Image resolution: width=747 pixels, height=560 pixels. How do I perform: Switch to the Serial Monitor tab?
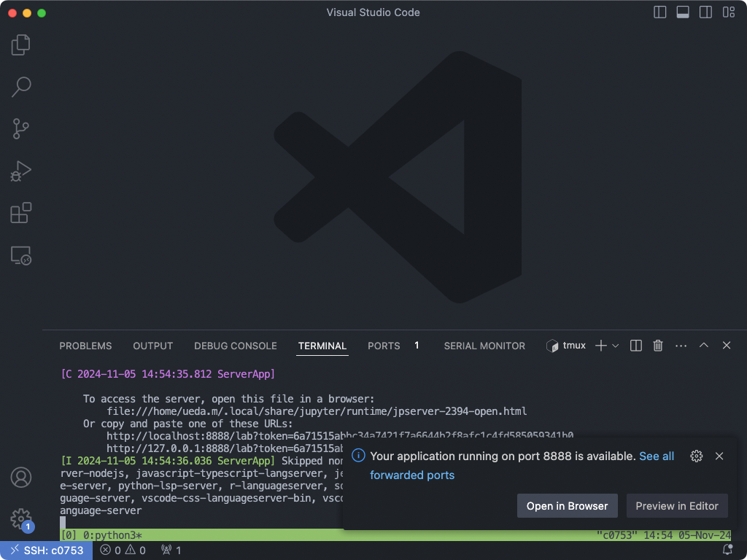[x=484, y=346]
